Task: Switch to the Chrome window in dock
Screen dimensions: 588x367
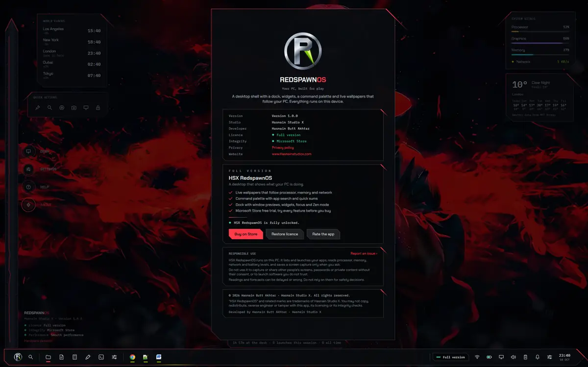Action: coord(132,357)
